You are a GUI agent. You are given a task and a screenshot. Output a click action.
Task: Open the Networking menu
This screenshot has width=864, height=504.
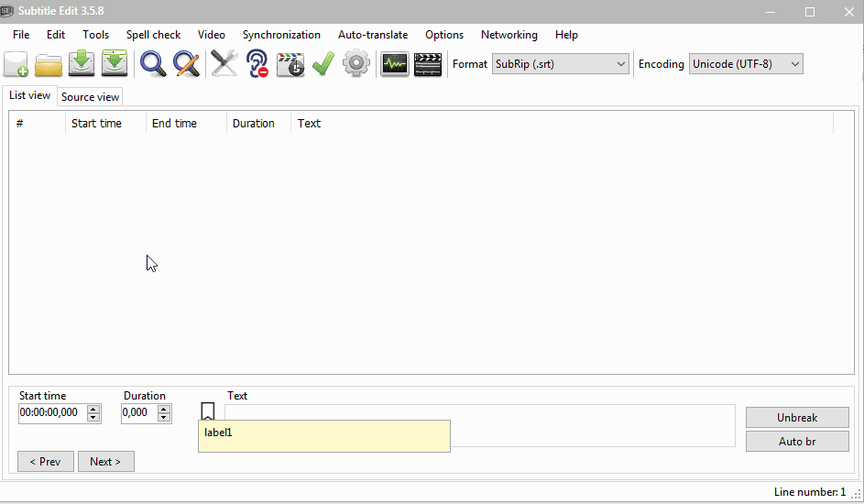coord(509,35)
